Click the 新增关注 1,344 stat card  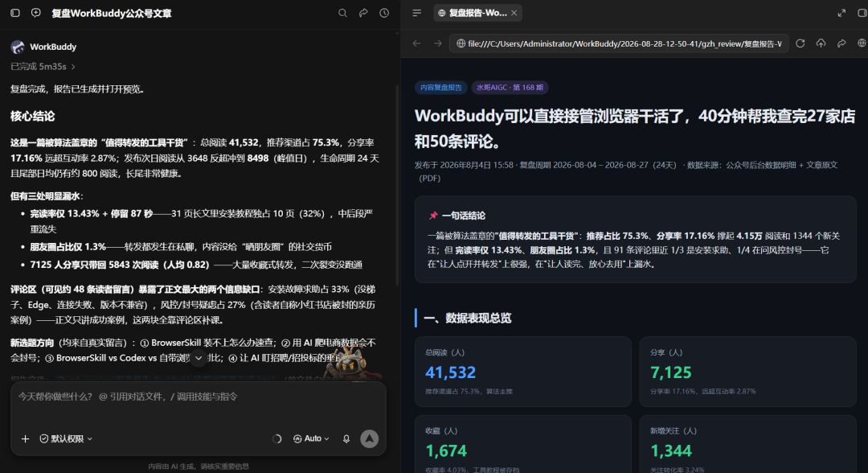748,444
